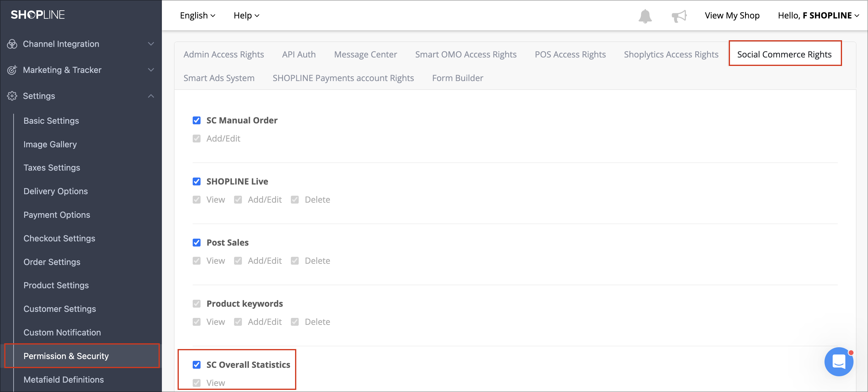This screenshot has height=392, width=868.
Task: Open the blue chat support bubble
Action: [x=838, y=361]
